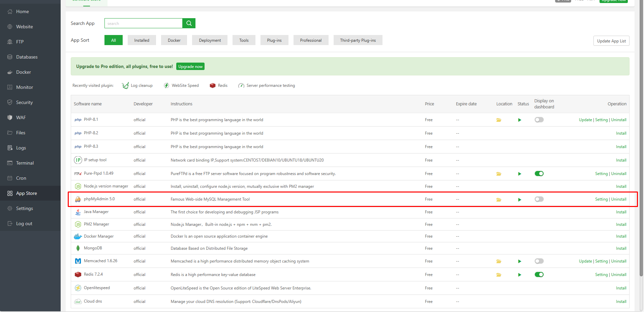Screen dimensions: 644x312
Task: Click Install for MongoDB
Action: tap(621, 248)
